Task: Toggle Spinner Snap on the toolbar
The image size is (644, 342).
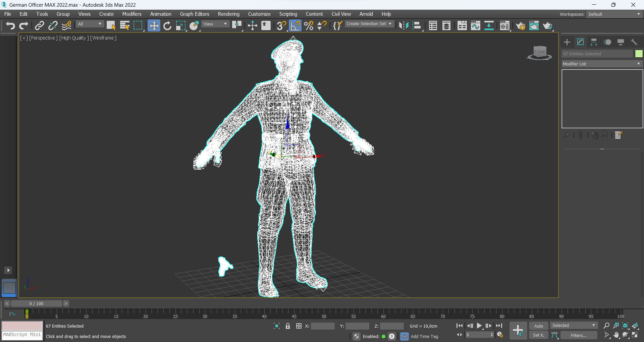Action: click(322, 26)
